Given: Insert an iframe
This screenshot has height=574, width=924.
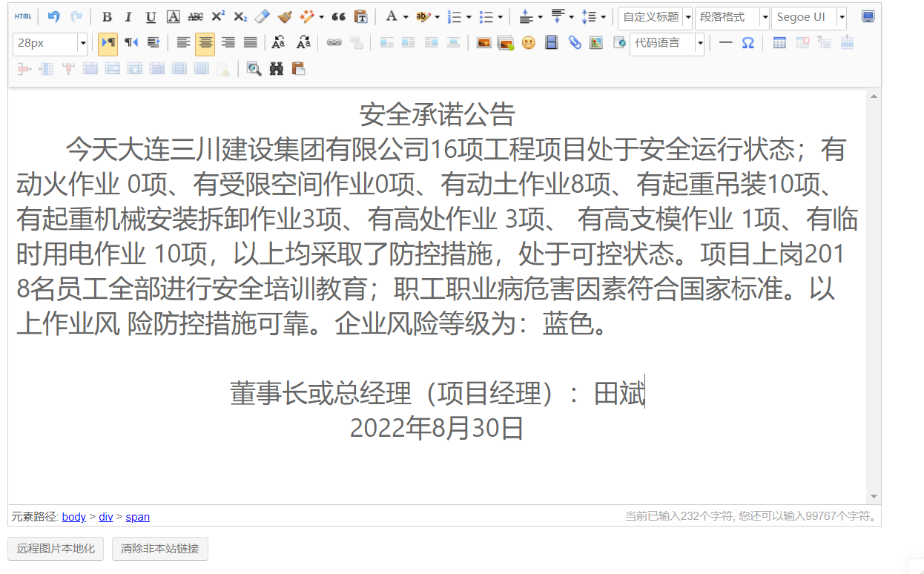Looking at the screenshot, I should (x=619, y=43).
